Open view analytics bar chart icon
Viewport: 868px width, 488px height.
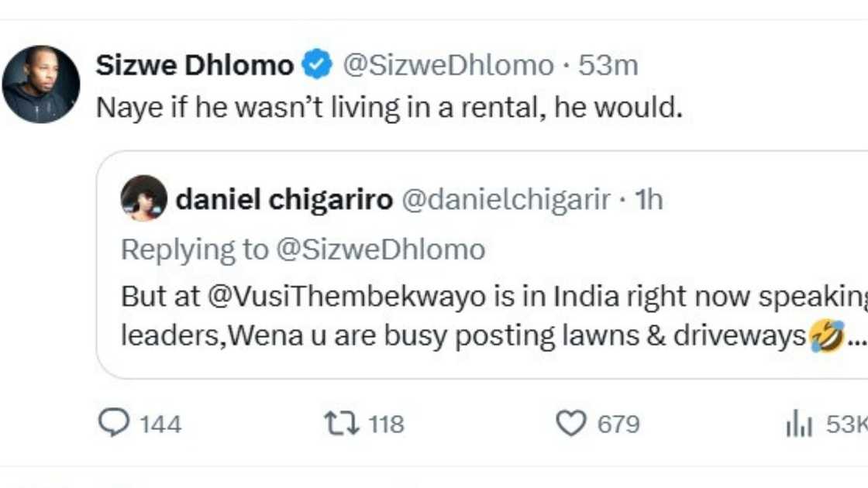click(x=798, y=424)
